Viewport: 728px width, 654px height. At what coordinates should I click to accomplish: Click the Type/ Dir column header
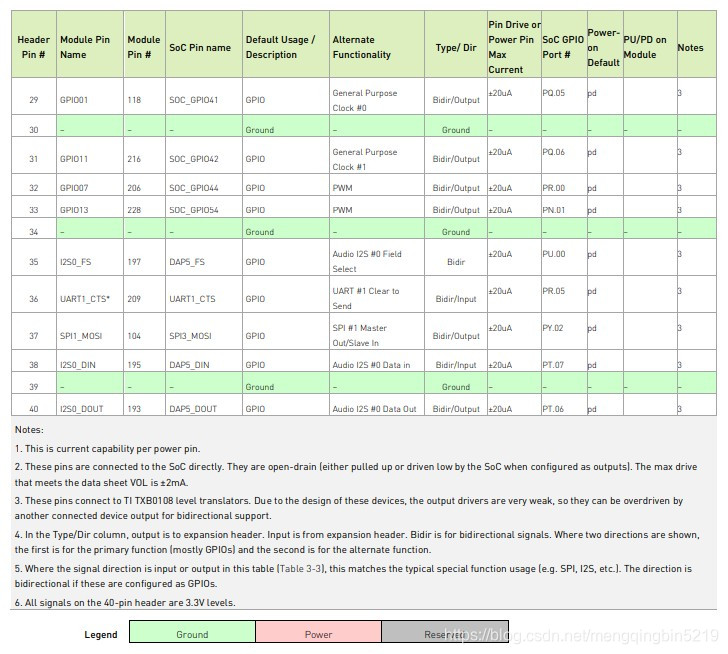tap(456, 44)
